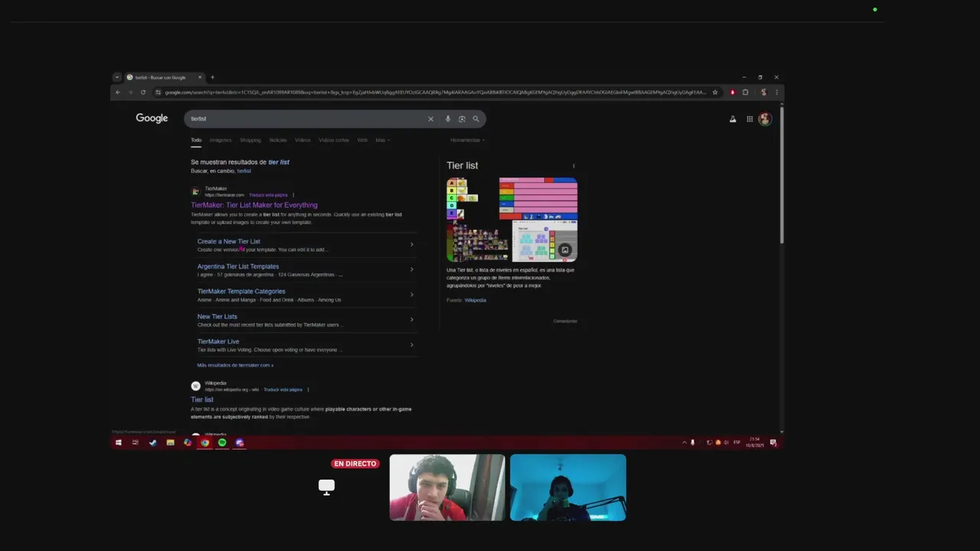Search instead for tierlist link

coord(243,171)
